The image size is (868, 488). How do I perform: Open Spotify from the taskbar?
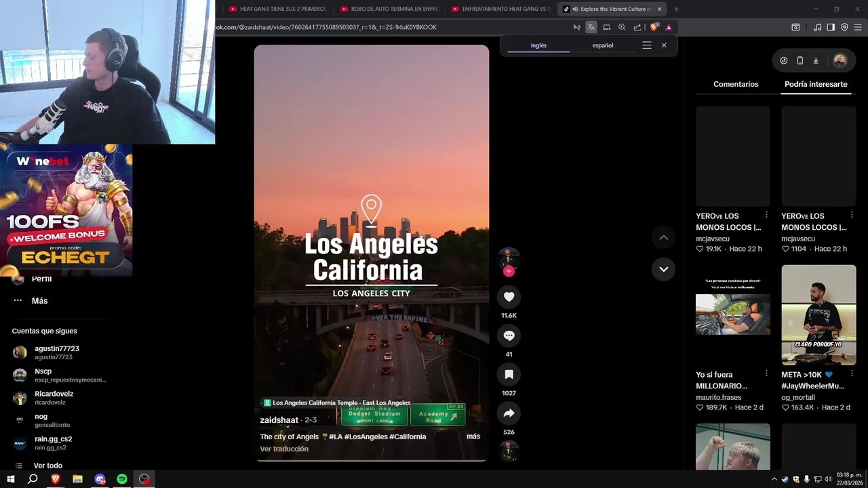(122, 479)
